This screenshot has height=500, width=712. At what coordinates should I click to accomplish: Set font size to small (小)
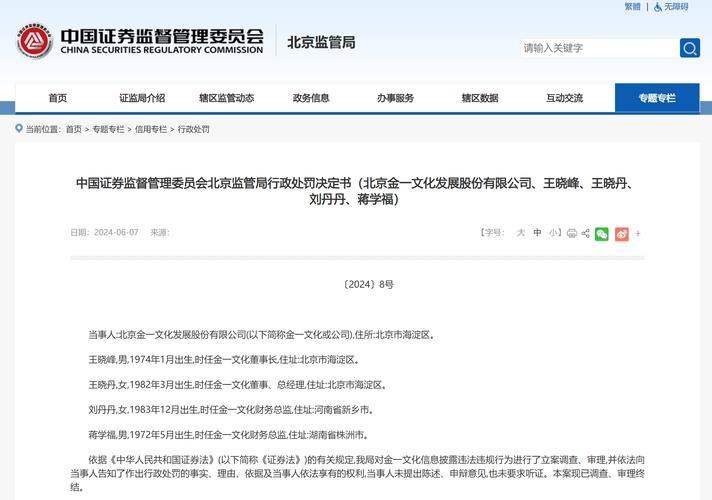click(x=553, y=233)
